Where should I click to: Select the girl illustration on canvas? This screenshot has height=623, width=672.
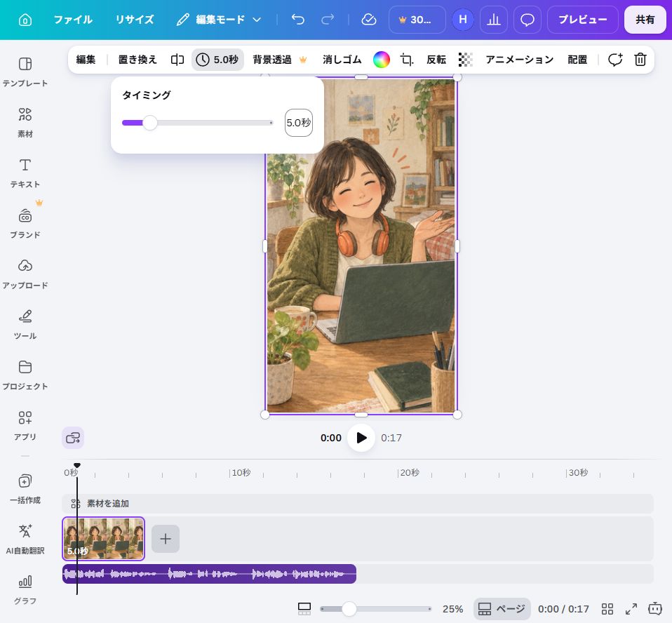tap(361, 246)
